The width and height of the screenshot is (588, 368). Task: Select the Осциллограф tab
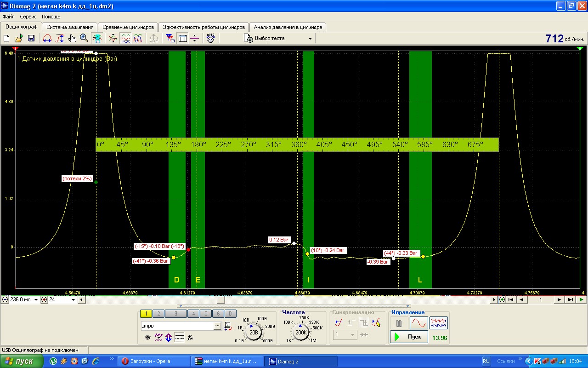click(x=21, y=27)
